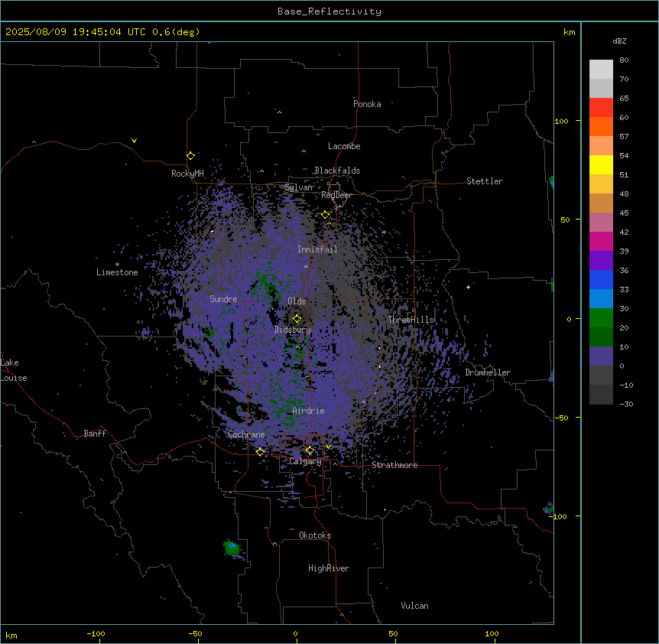Click the Sylvan city label

pyautogui.click(x=299, y=187)
